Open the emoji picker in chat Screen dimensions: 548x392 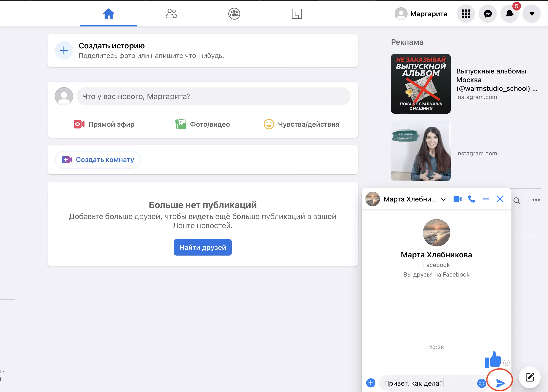tap(481, 383)
